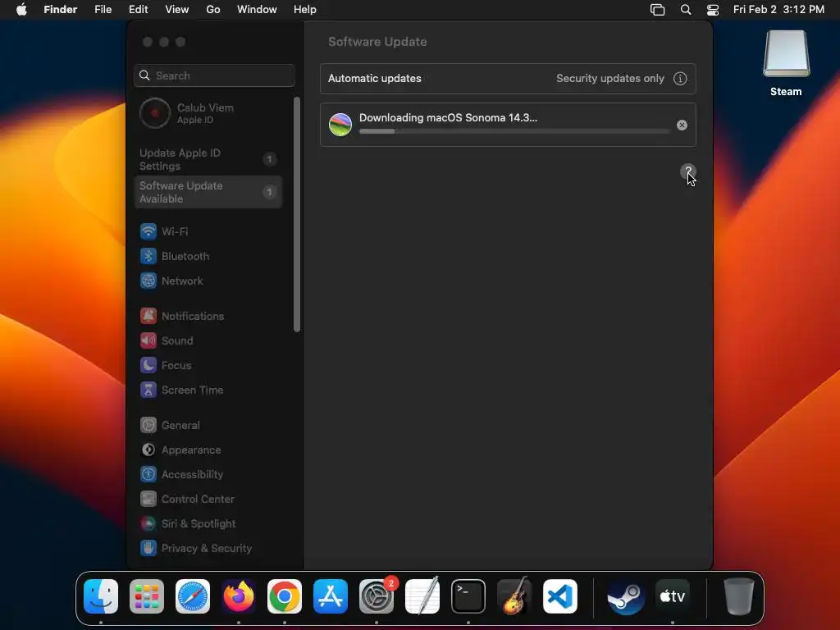Launch Safari from the Dock
This screenshot has height=630, width=840.
click(193, 596)
